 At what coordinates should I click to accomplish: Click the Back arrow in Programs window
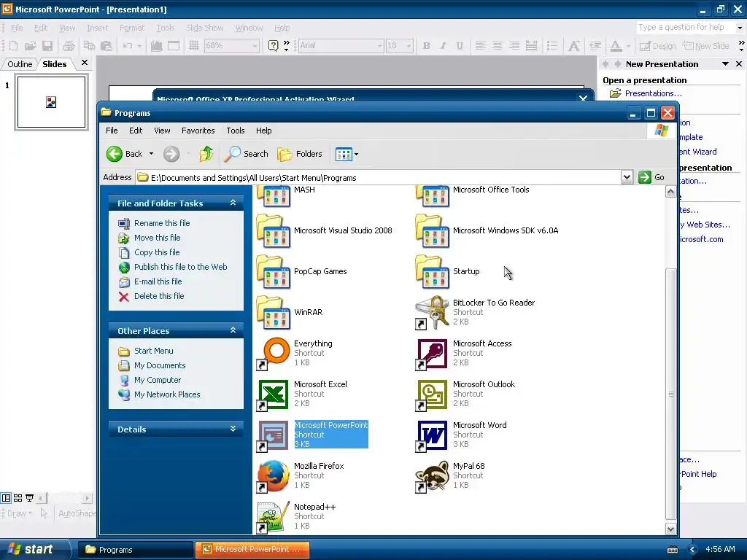[115, 154]
